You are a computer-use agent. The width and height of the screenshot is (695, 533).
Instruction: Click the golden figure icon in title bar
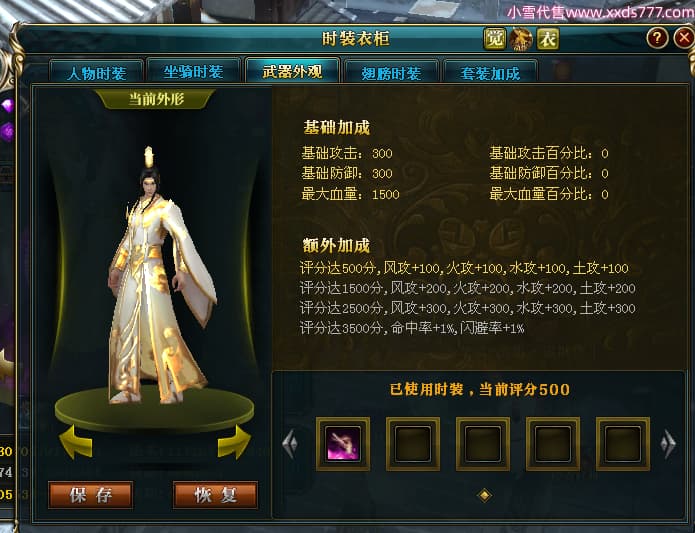click(x=521, y=39)
